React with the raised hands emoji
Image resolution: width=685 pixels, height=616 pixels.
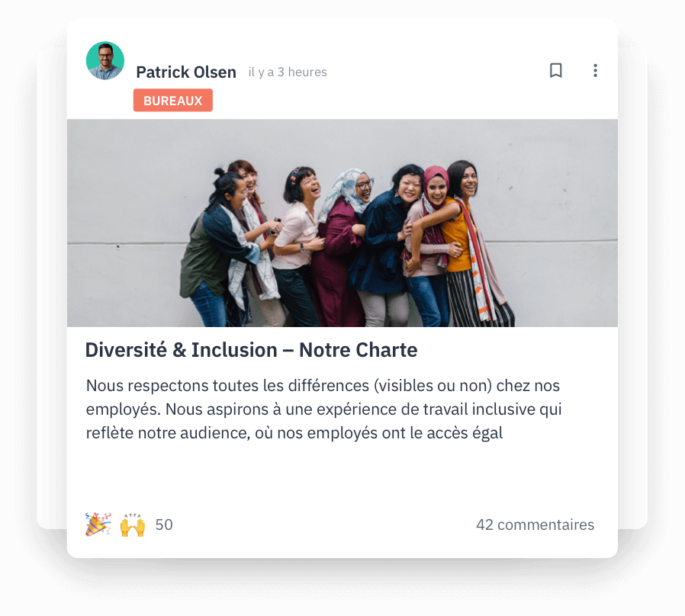133,525
